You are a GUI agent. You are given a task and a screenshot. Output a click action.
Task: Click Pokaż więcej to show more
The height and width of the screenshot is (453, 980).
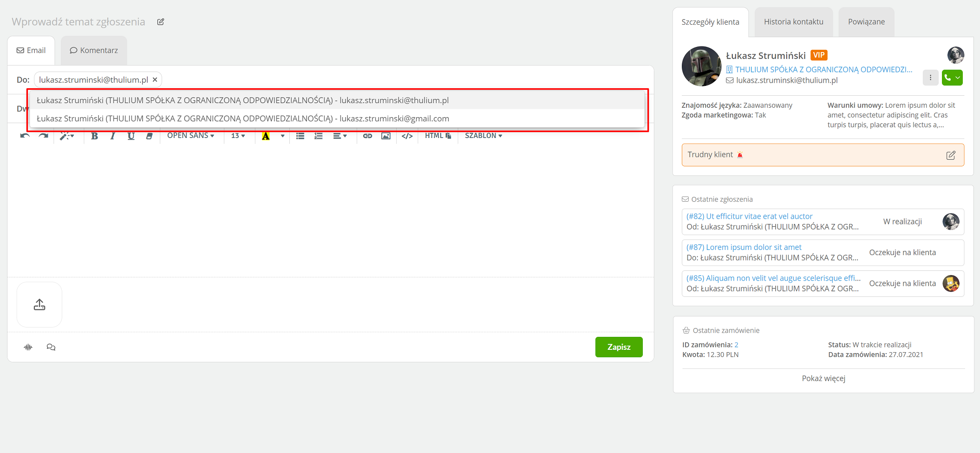823,378
